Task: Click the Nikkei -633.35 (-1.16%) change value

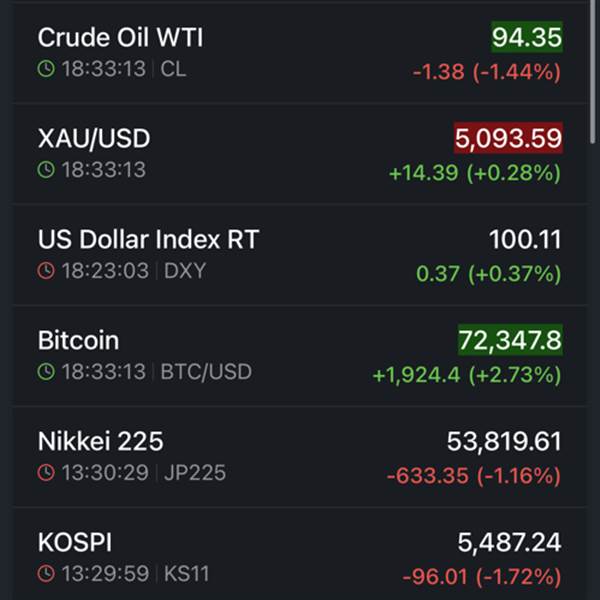Action: 474,476
